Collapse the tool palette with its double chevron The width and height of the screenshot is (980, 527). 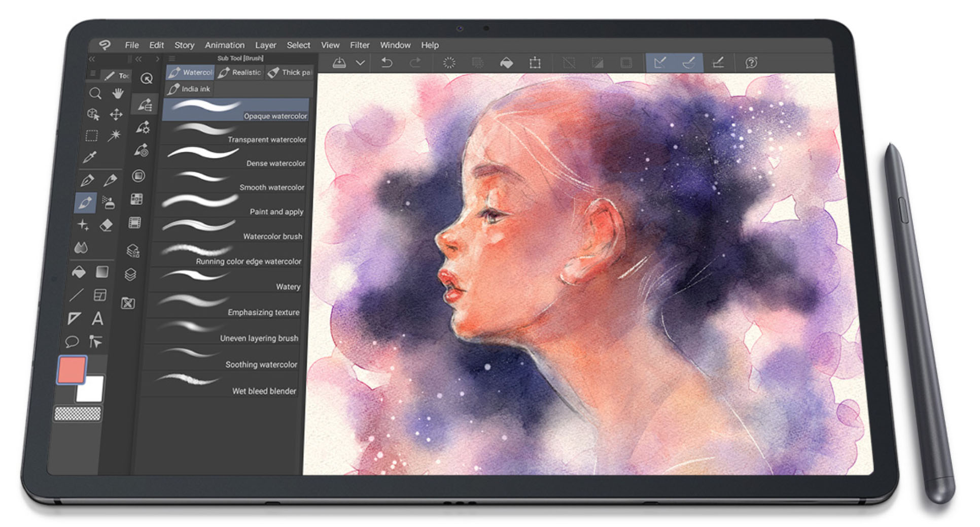(92, 59)
